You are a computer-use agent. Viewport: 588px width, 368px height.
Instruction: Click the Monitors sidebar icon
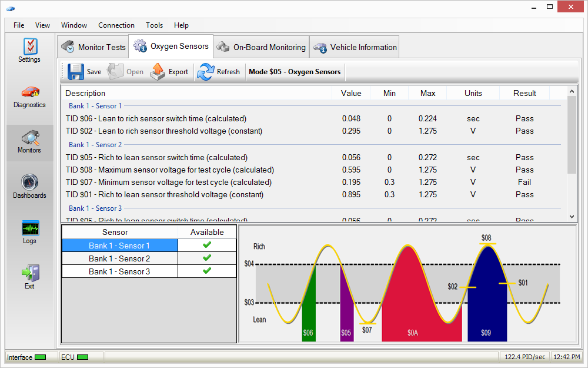click(29, 138)
